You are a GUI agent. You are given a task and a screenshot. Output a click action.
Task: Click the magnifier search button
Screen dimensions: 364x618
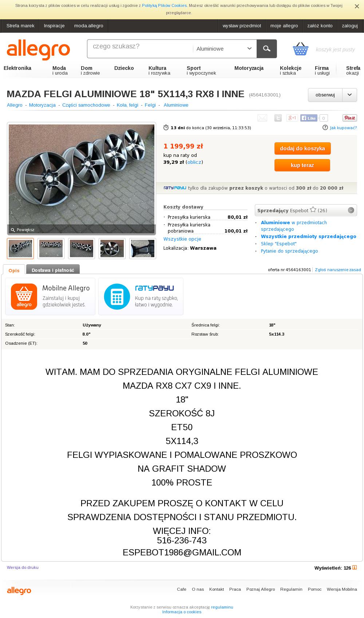click(266, 49)
